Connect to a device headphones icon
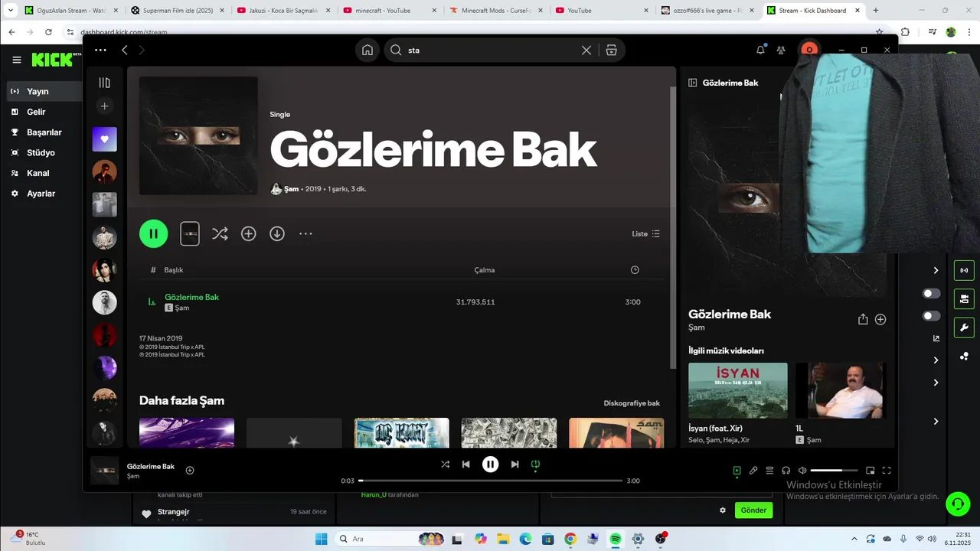This screenshot has width=980, height=551. point(786,471)
